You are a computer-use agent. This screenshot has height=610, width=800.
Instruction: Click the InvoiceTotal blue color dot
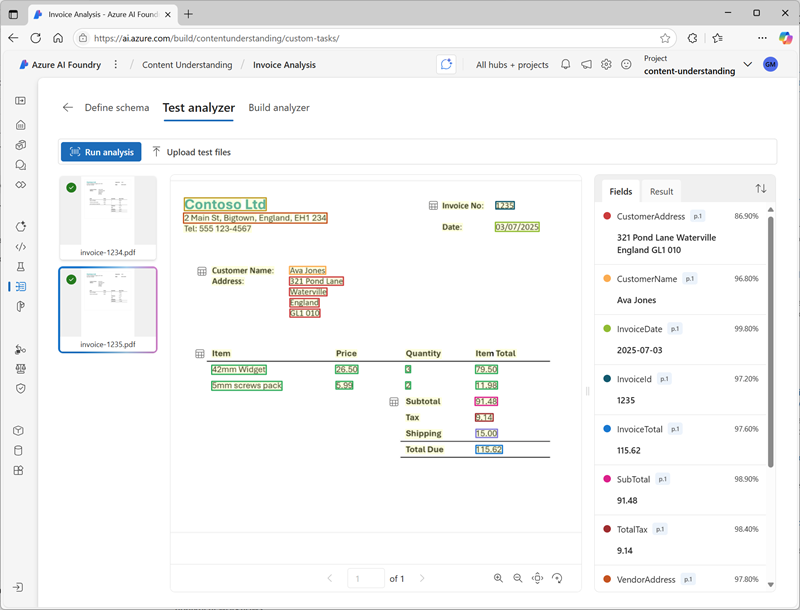tap(607, 429)
